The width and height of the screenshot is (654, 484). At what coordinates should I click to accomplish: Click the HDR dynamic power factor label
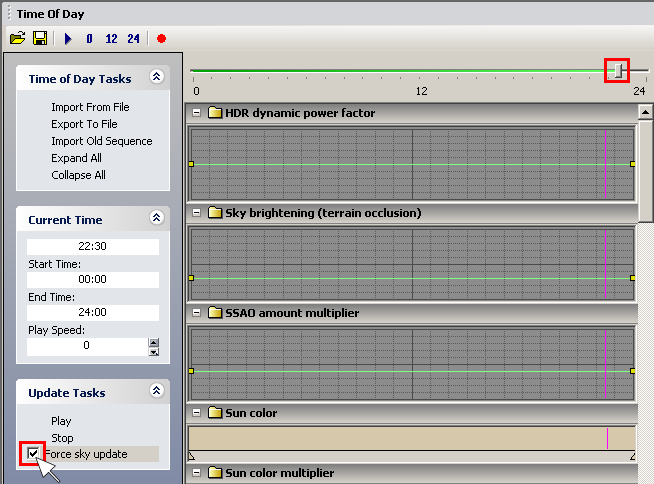tap(300, 113)
